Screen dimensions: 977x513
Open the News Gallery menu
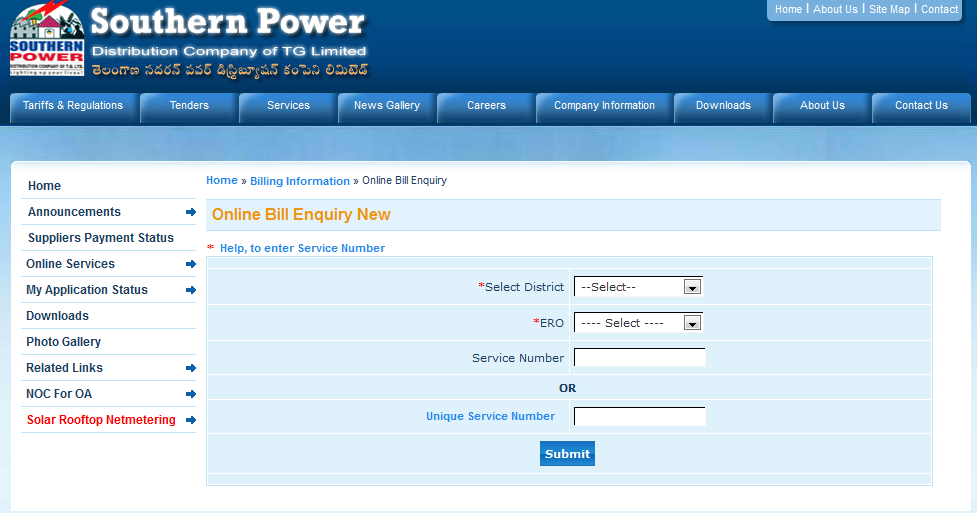pos(387,106)
